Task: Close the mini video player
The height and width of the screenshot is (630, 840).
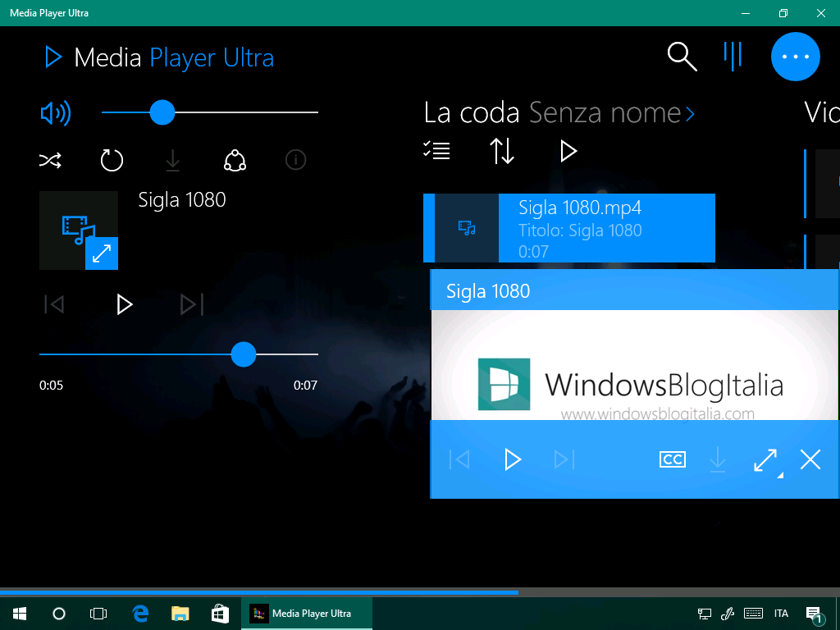Action: pos(810,459)
